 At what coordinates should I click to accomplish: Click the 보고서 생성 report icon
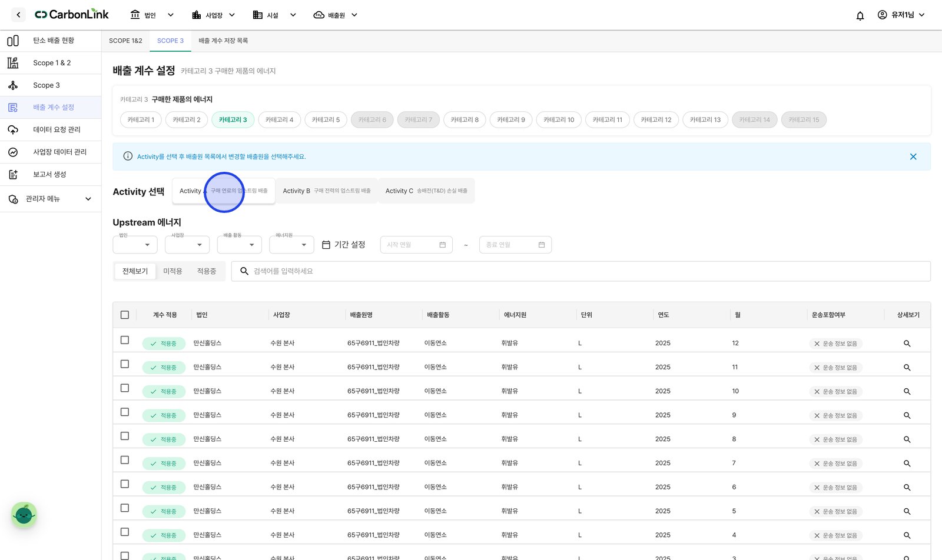click(13, 174)
